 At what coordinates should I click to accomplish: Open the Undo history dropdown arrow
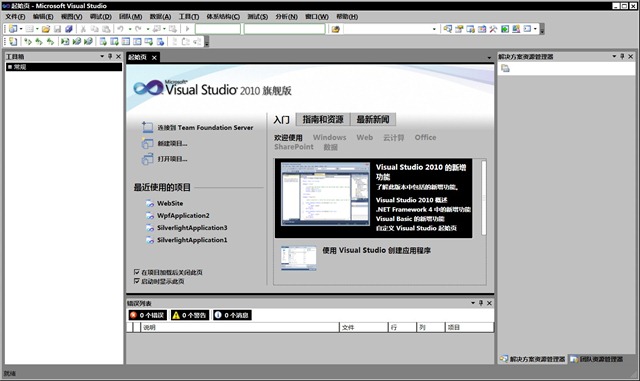click(130, 29)
